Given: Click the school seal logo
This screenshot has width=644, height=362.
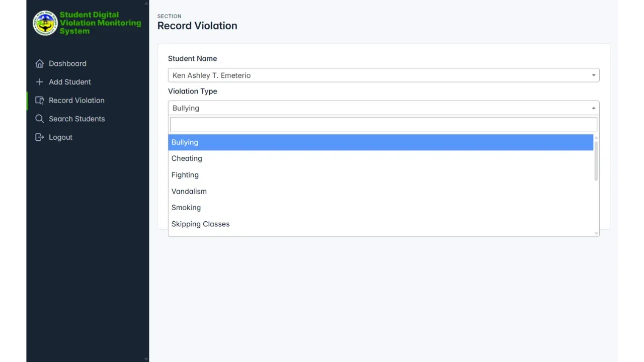Looking at the screenshot, I should point(45,23).
